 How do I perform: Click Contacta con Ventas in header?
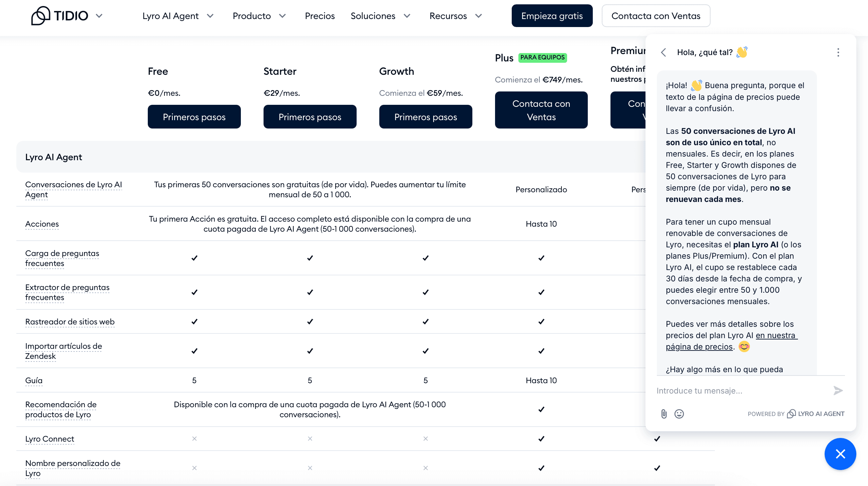(x=656, y=16)
